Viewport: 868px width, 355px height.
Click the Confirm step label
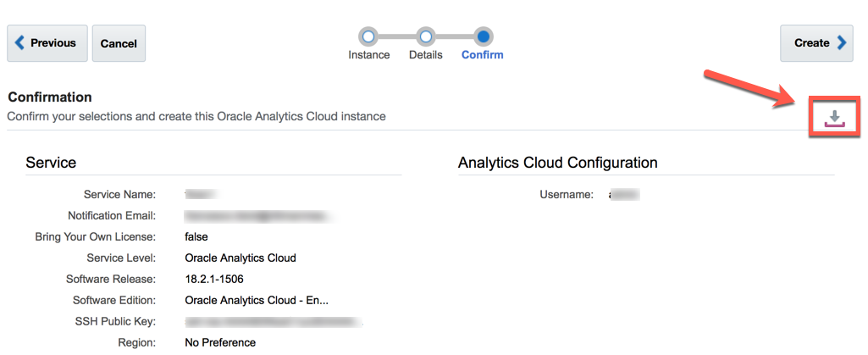click(483, 55)
